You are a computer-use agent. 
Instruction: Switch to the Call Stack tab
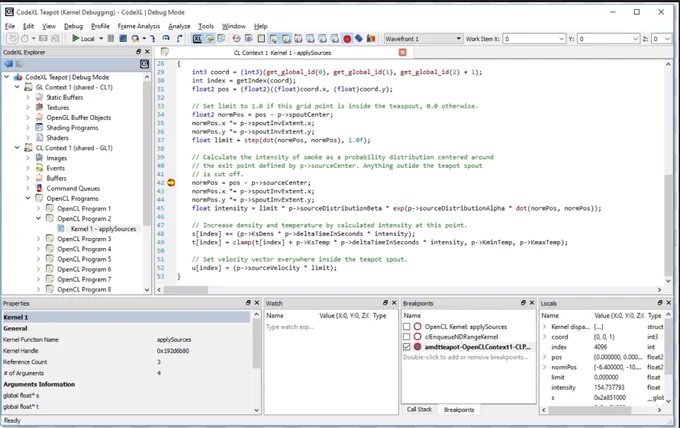(x=419, y=409)
